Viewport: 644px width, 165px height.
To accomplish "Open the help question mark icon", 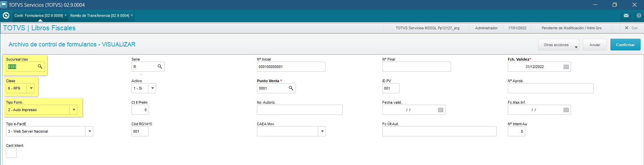I will 639,15.
